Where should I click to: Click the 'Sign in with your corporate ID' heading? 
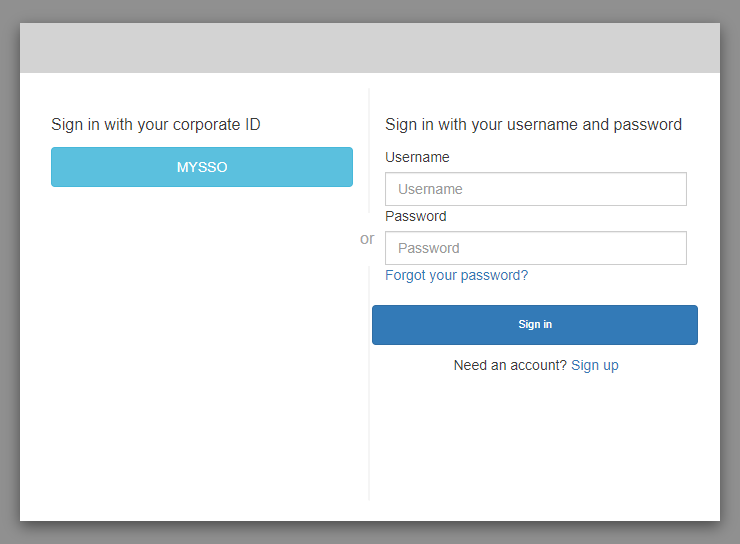pyautogui.click(x=155, y=125)
